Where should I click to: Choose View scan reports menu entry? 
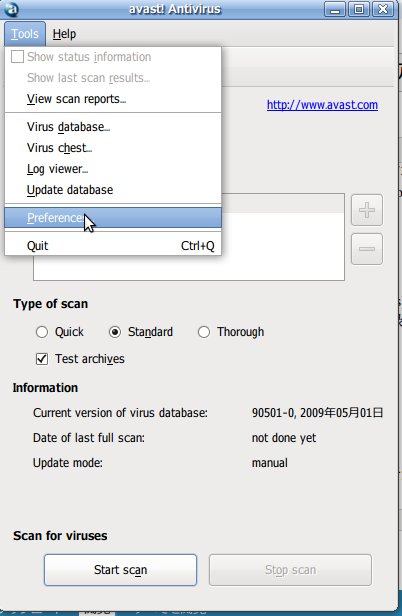pyautogui.click(x=113, y=99)
